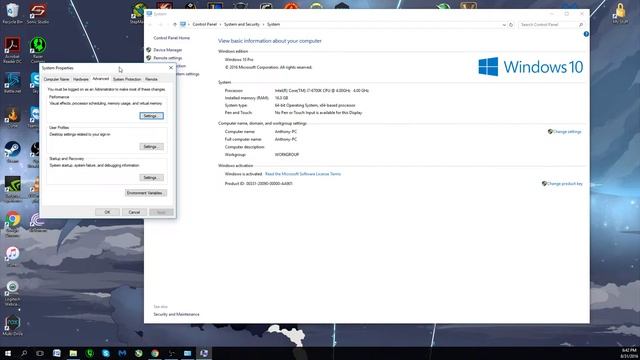
Task: Click the Change settings link
Action: (x=567, y=132)
